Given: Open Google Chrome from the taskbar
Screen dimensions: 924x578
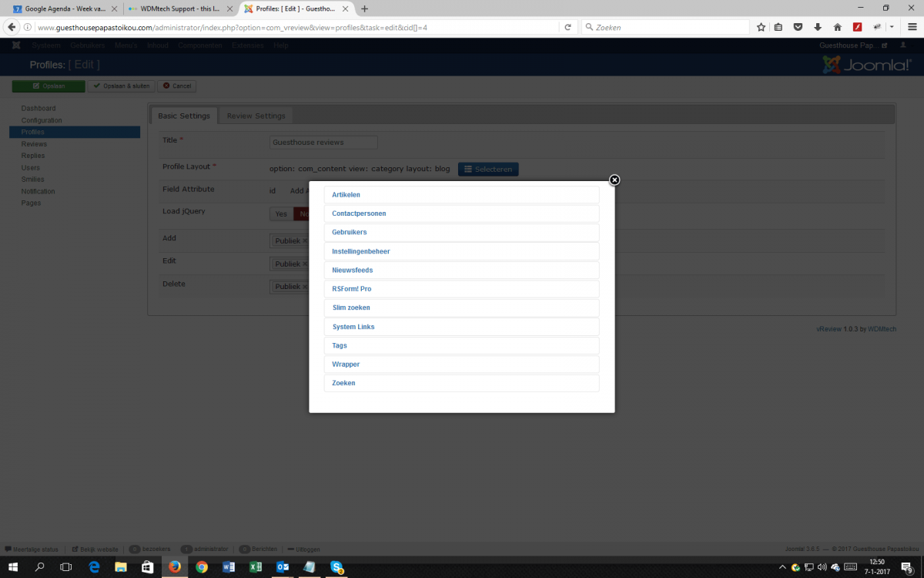Looking at the screenshot, I should pyautogui.click(x=202, y=567).
